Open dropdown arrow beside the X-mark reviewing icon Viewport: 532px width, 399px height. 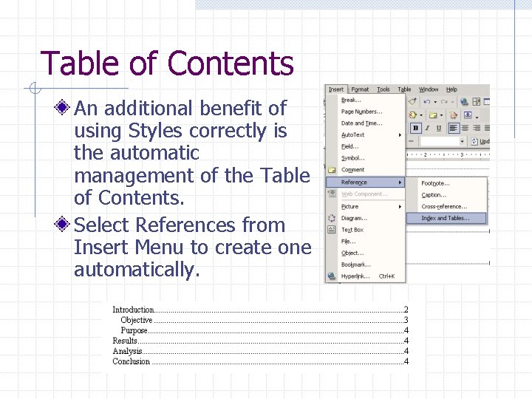coord(421,115)
